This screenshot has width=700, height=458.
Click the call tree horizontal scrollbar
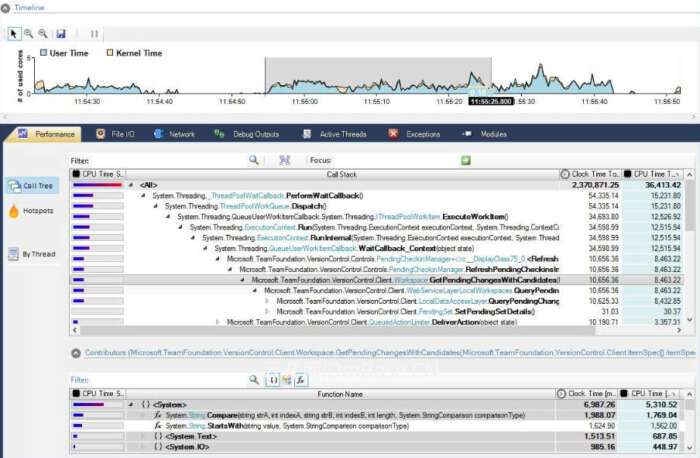pyautogui.click(x=337, y=330)
